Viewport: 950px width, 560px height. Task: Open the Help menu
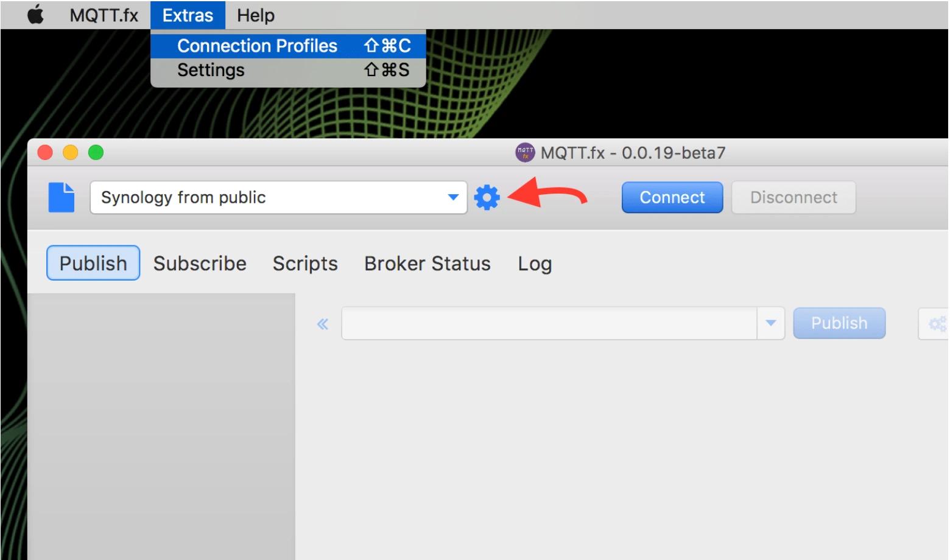[x=255, y=15]
